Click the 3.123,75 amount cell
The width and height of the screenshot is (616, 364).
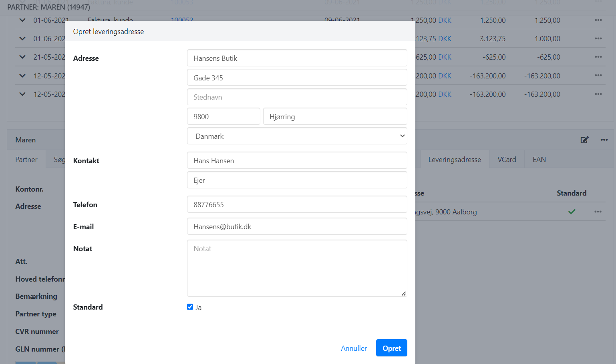493,38
